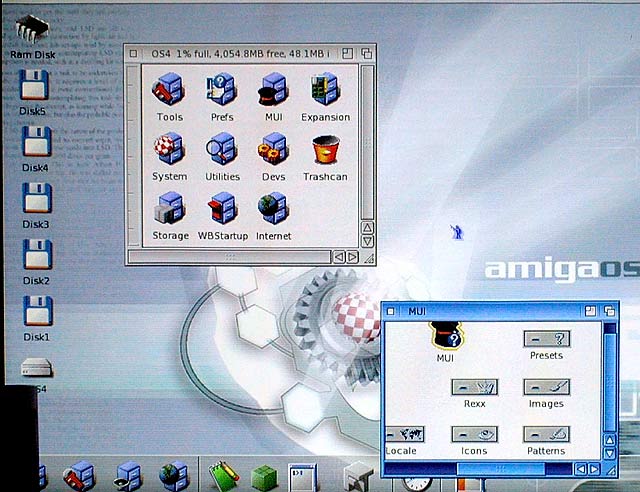Click the OS4 window title bar text
640x492 pixels.
(x=240, y=53)
